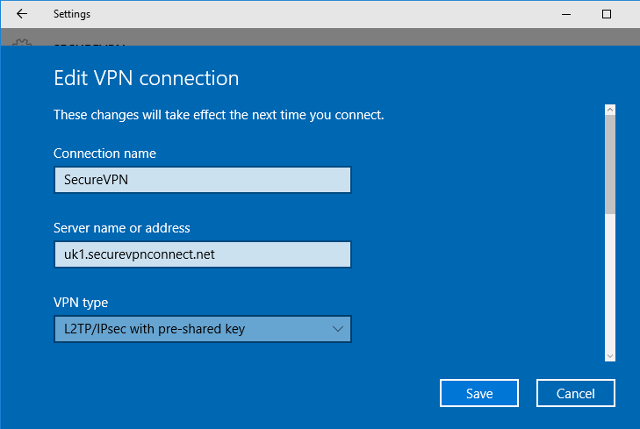Image resolution: width=640 pixels, height=429 pixels.
Task: Open the L2TP/IPsec with pre-shared key dropdown
Action: click(x=200, y=329)
